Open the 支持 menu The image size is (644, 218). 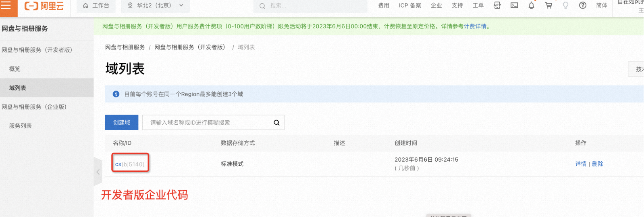pos(457,6)
